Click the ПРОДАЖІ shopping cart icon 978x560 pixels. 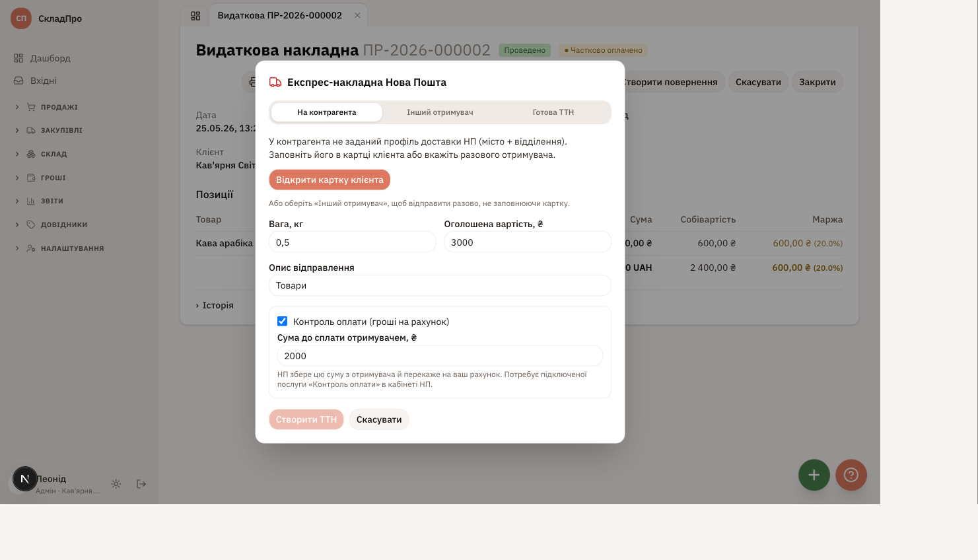click(x=31, y=107)
